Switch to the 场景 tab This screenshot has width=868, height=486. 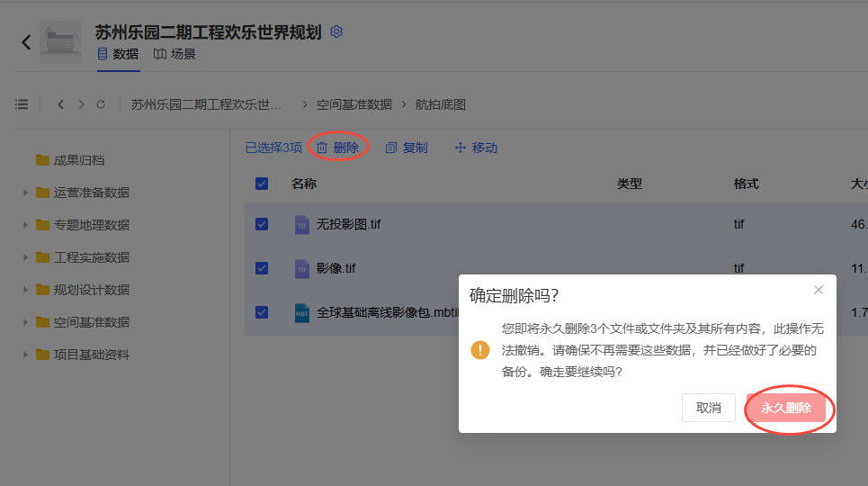pyautogui.click(x=174, y=54)
